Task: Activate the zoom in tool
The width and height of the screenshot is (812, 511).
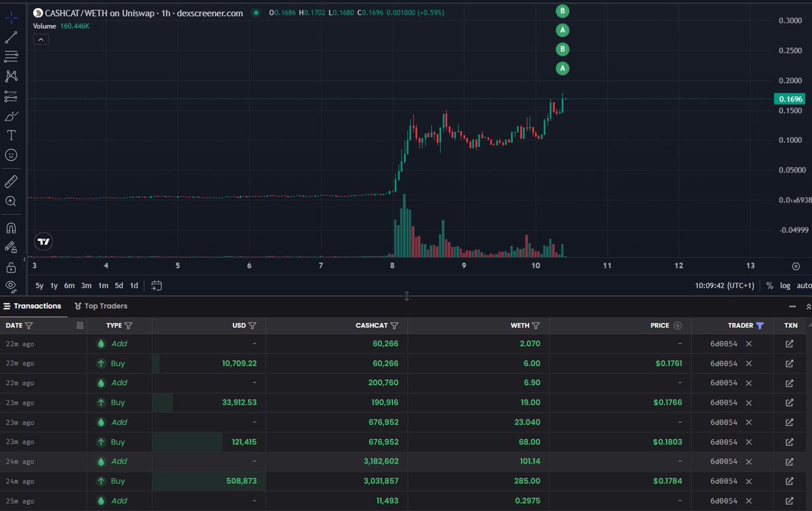Action: click(11, 201)
